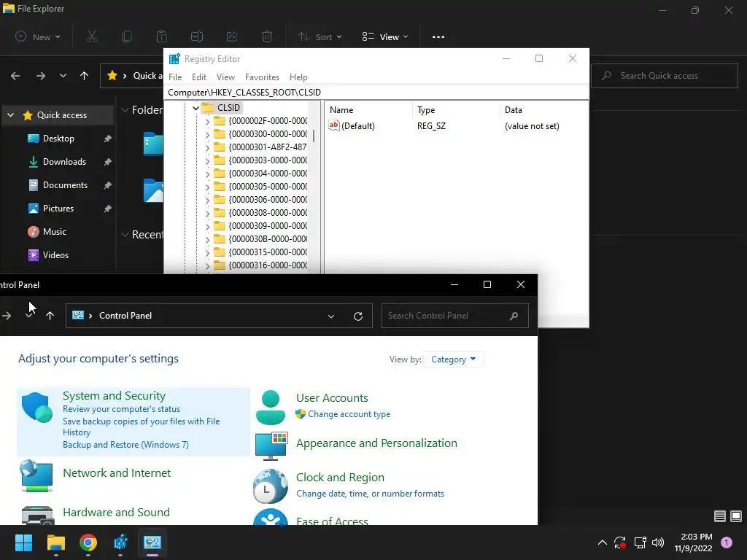The width and height of the screenshot is (747, 560).
Task: Select Downloads in File Explorer sidebar
Action: tap(64, 162)
